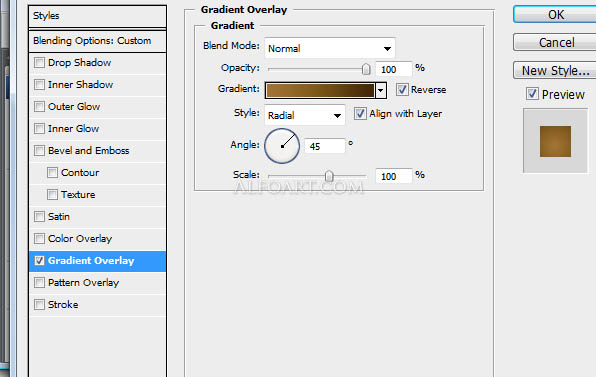Click the Angle value field showing 45
596x377 pixels.
(x=325, y=146)
